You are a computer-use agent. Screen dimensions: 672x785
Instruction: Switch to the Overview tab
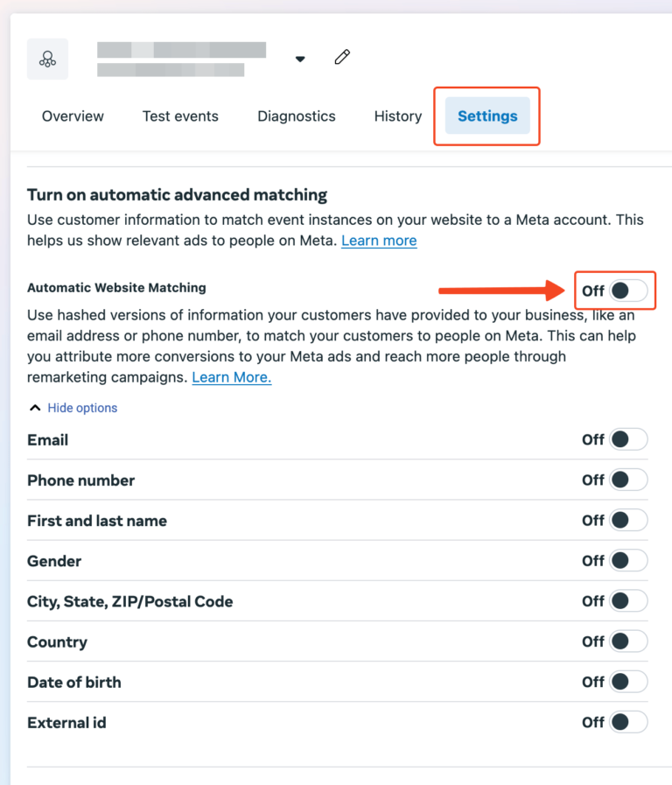72,116
